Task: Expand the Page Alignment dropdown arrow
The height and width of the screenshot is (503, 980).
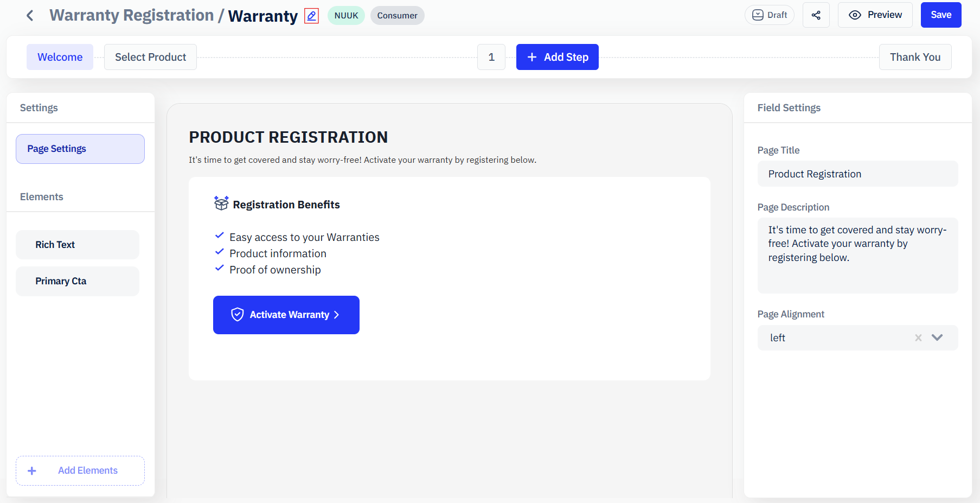Action: [x=937, y=338]
